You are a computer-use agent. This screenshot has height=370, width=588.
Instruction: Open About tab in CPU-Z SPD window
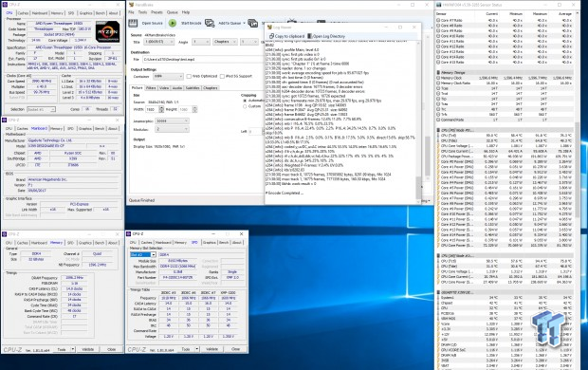point(237,243)
